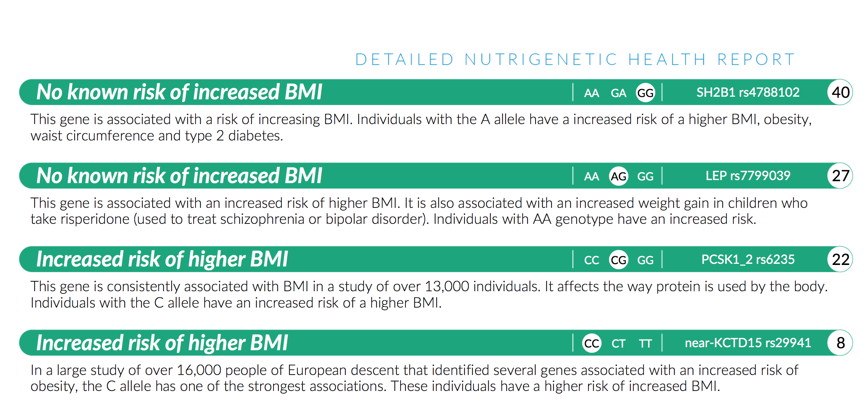Screen dimensions: 868x402
Task: Click the circled GG genotype for SH2B1
Action: tap(645, 93)
